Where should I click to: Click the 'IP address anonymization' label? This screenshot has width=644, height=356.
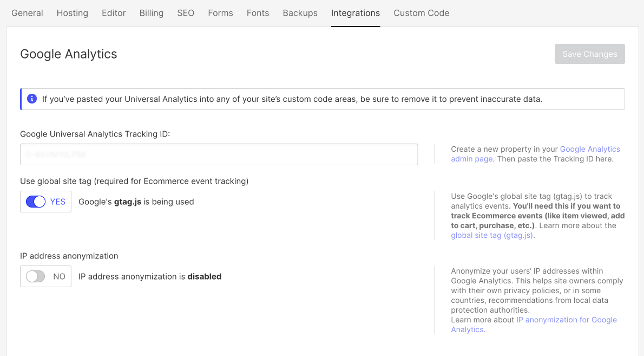pos(69,256)
